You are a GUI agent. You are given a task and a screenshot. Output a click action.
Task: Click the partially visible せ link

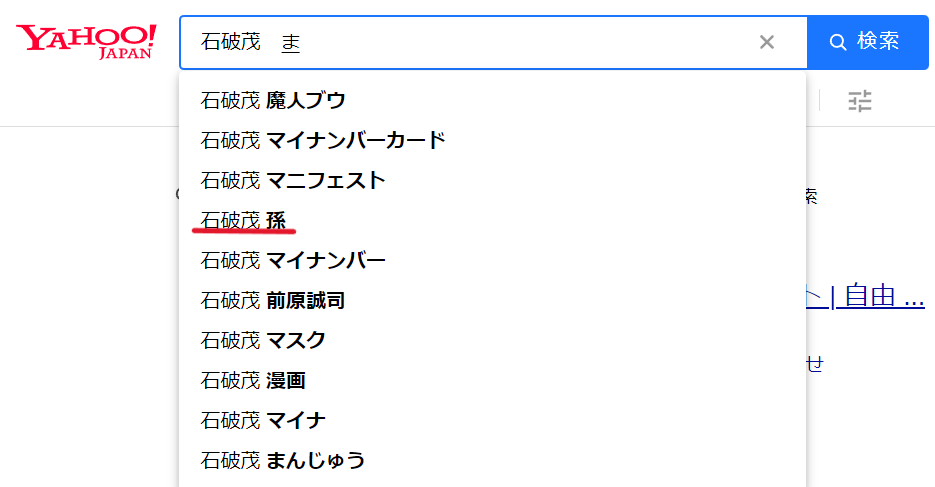pos(815,363)
